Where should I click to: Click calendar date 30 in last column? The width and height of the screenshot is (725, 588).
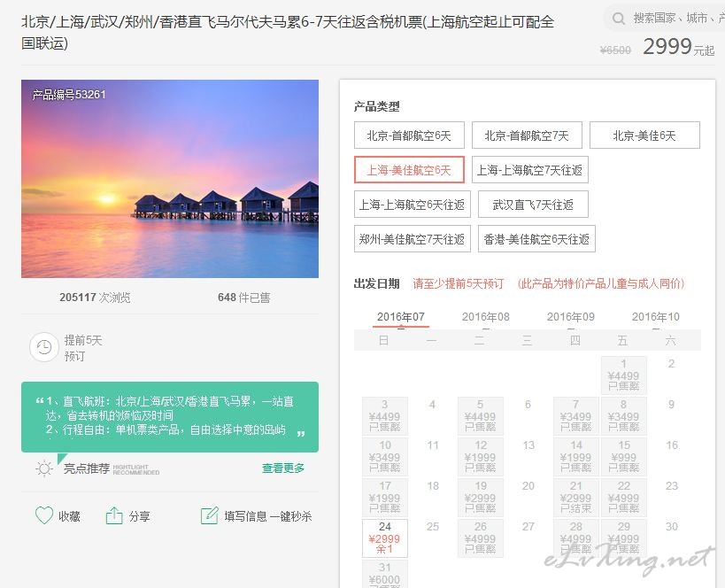671,527
